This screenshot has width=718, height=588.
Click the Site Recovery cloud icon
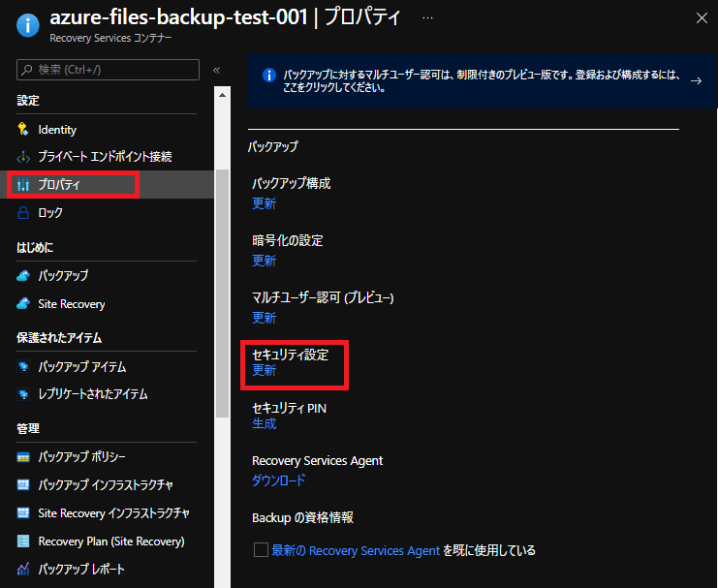point(23,303)
